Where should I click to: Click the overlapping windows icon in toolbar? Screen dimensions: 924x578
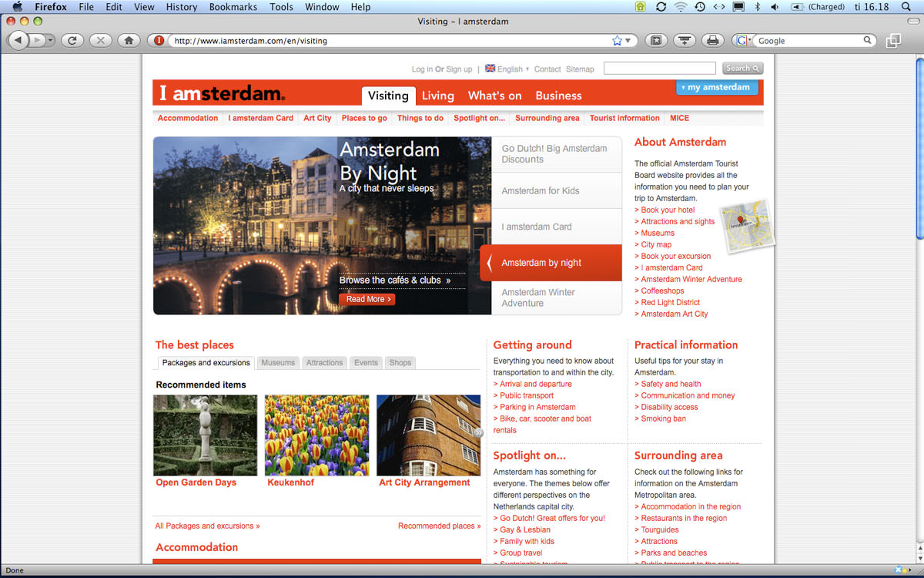click(x=893, y=40)
